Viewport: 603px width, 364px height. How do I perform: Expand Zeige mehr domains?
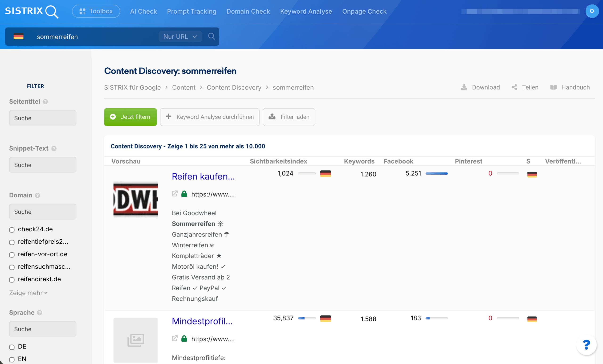28,293
